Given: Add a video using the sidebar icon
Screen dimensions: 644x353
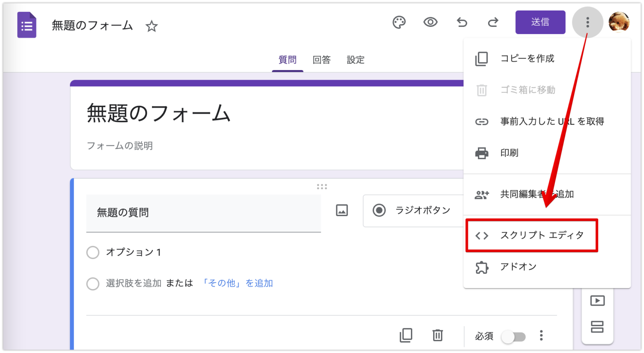Looking at the screenshot, I should click(597, 301).
